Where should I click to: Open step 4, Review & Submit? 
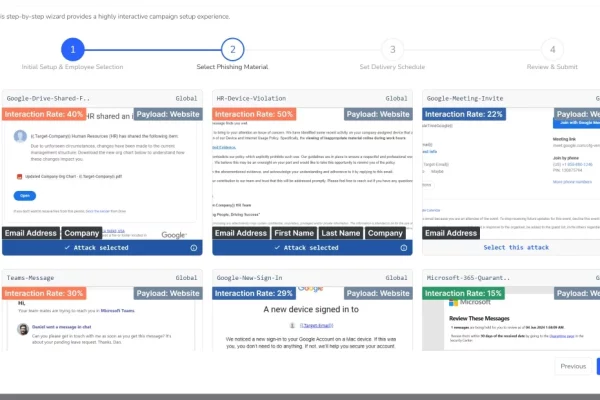(x=551, y=49)
